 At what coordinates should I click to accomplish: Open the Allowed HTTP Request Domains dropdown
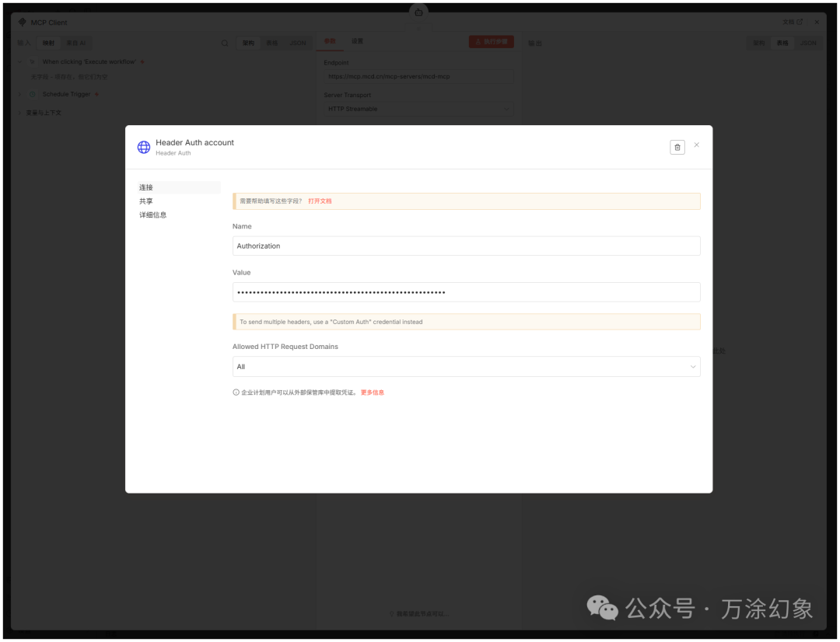[x=465, y=366]
